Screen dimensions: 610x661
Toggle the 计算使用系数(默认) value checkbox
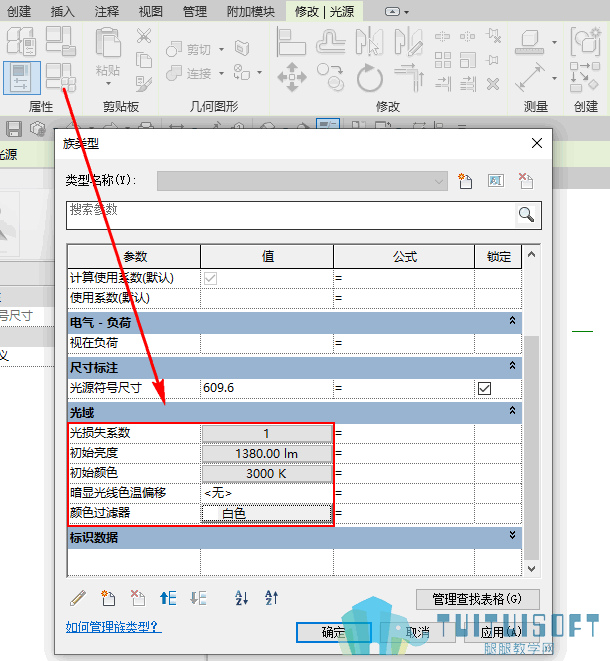(x=210, y=278)
